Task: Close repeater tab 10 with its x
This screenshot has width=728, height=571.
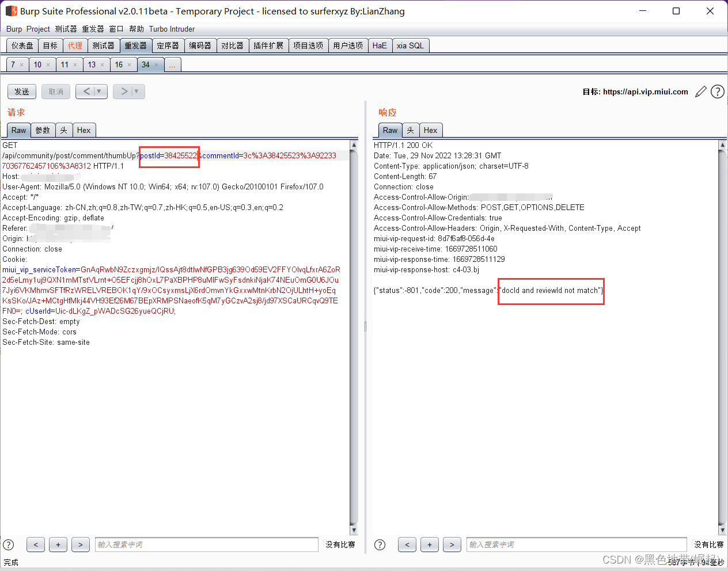Action: pyautogui.click(x=48, y=65)
